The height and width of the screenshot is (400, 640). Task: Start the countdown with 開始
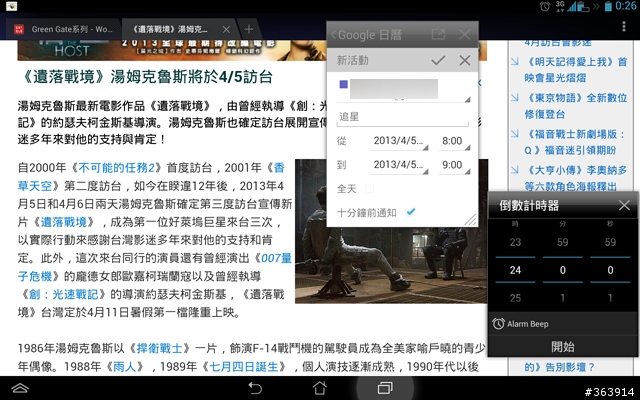pos(563,347)
